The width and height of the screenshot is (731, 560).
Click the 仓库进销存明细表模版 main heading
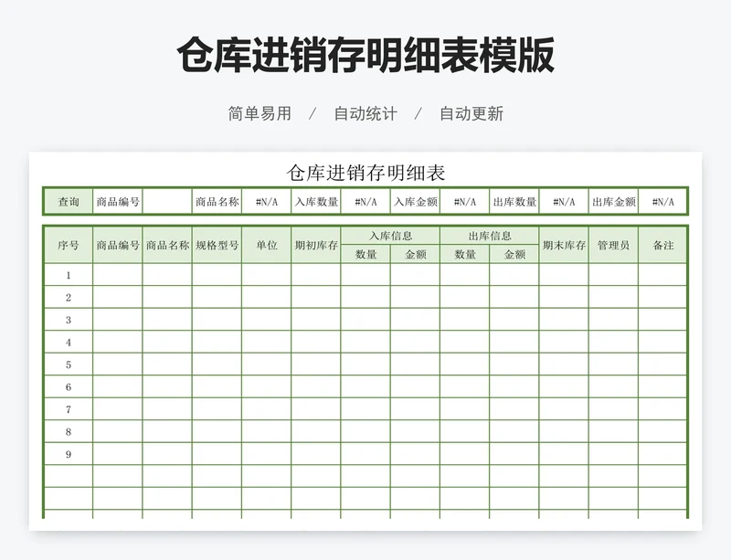[x=365, y=55]
